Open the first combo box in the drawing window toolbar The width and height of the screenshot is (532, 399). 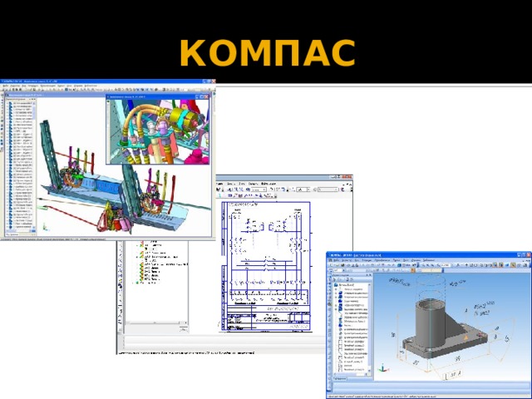point(259,190)
